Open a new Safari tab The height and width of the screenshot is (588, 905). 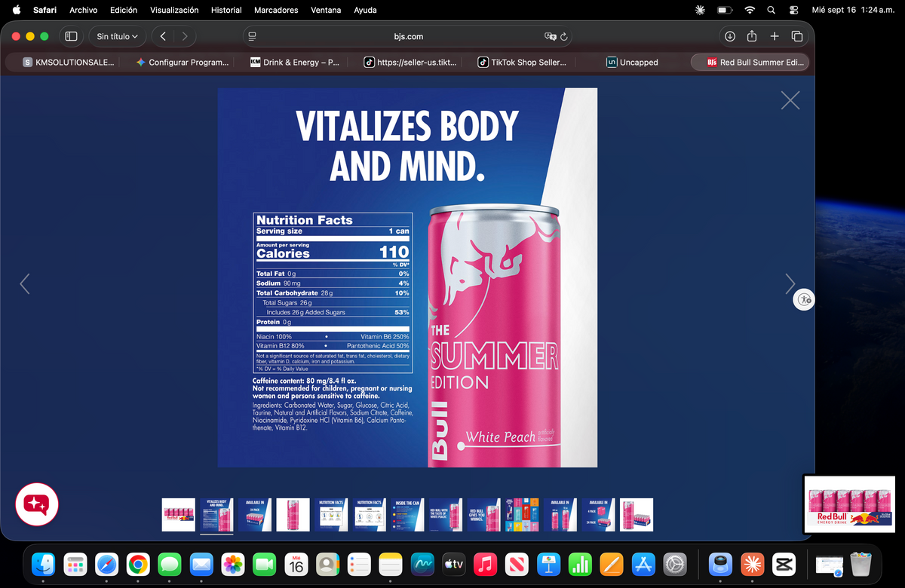pos(775,36)
